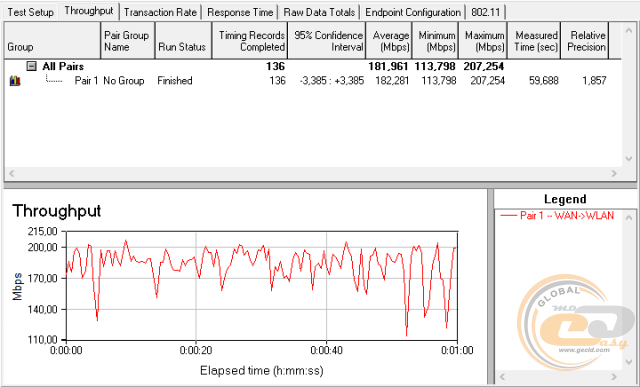Image resolution: width=640 pixels, height=387 pixels.
Task: Click the Legend panel scroll up arrow
Action: (629, 218)
